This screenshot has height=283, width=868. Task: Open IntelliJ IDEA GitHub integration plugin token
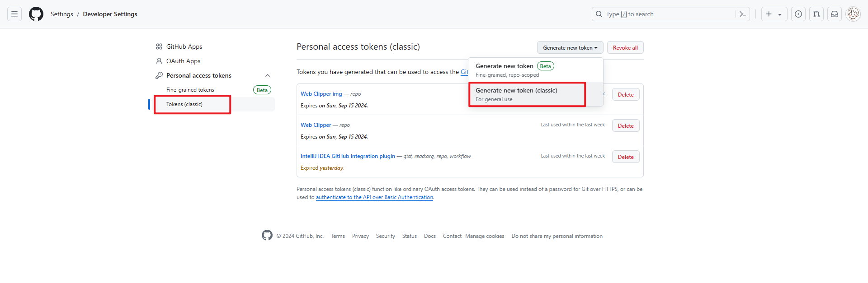click(348, 156)
